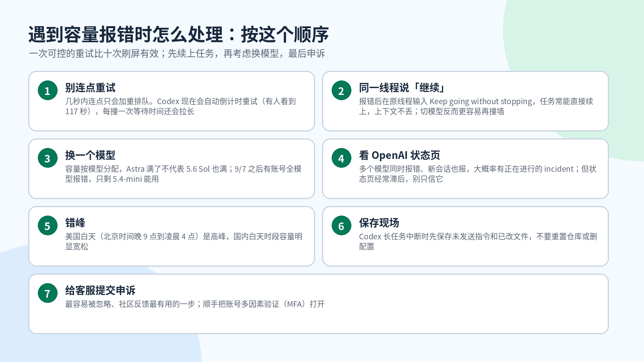Click the green number 6 badge
Screen dimensions: 644x362
click(341, 226)
